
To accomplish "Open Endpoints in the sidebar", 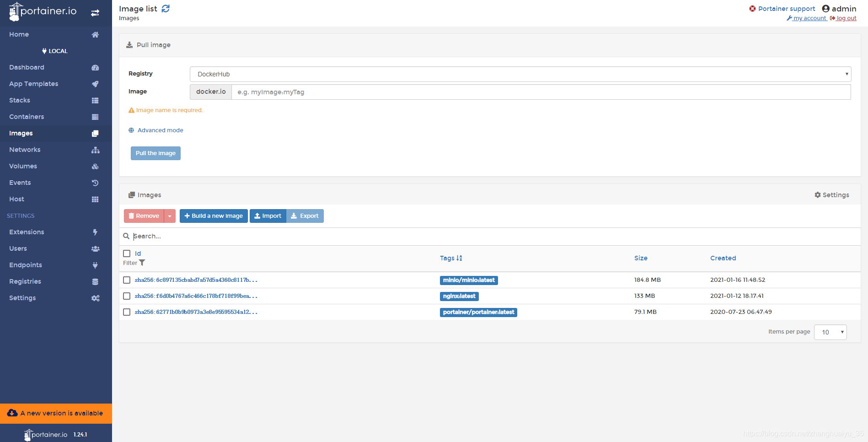I will point(56,265).
